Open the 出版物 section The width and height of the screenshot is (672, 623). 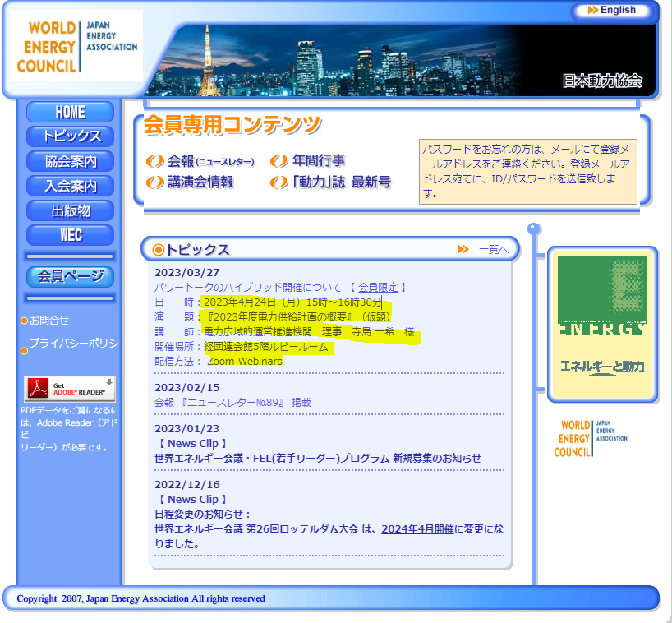click(x=71, y=210)
